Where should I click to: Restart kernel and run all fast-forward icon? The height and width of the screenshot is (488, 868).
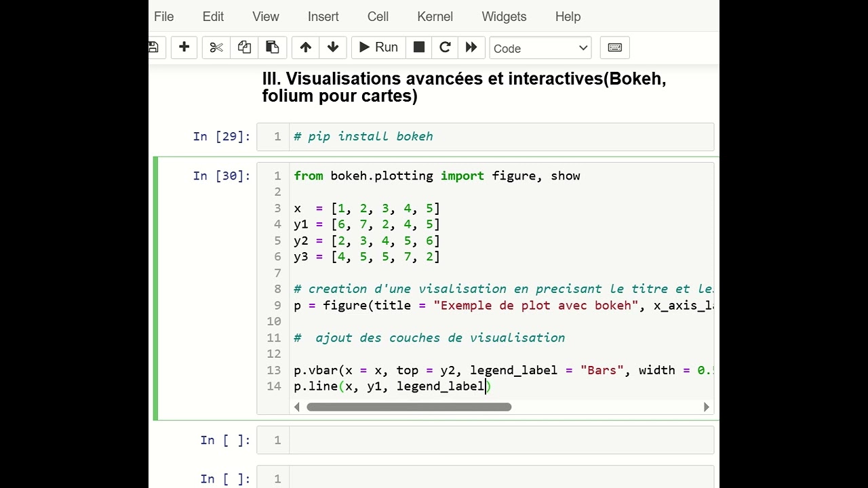point(471,47)
